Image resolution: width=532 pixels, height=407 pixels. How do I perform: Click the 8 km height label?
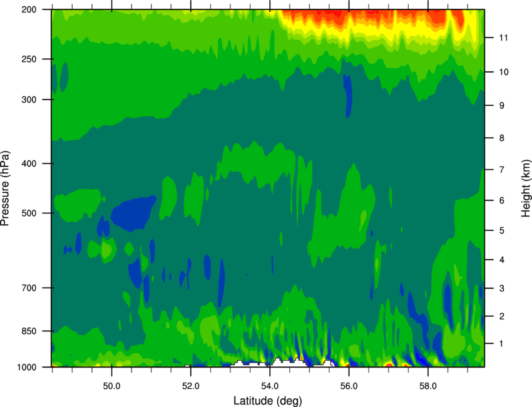coord(501,138)
